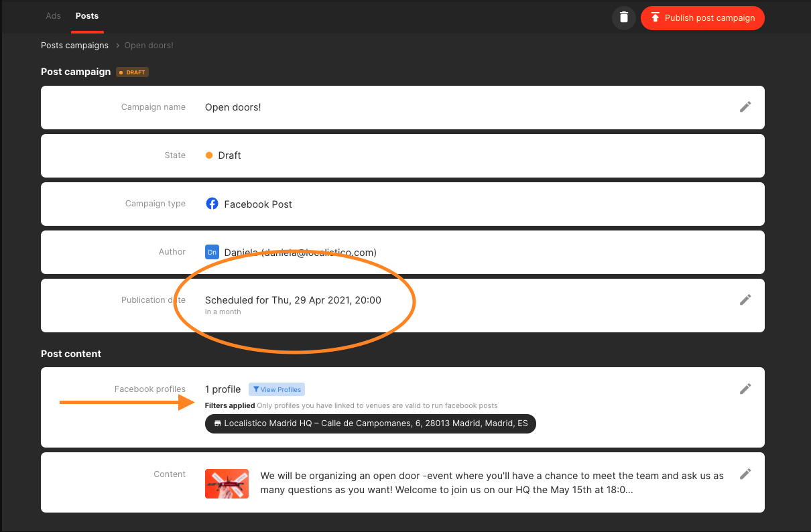Image resolution: width=811 pixels, height=532 pixels.
Task: Click the State label
Action: click(x=175, y=155)
